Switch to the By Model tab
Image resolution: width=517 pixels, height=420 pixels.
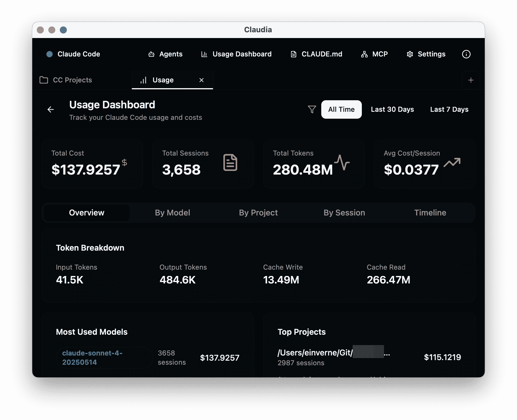(172, 213)
